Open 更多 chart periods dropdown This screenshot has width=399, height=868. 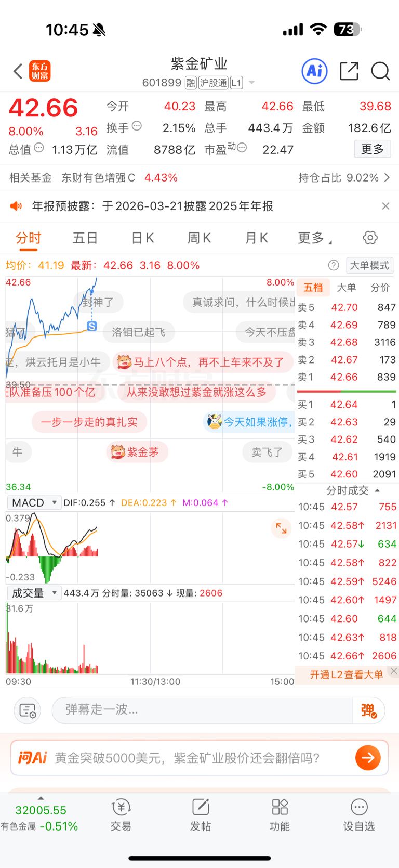tap(315, 238)
